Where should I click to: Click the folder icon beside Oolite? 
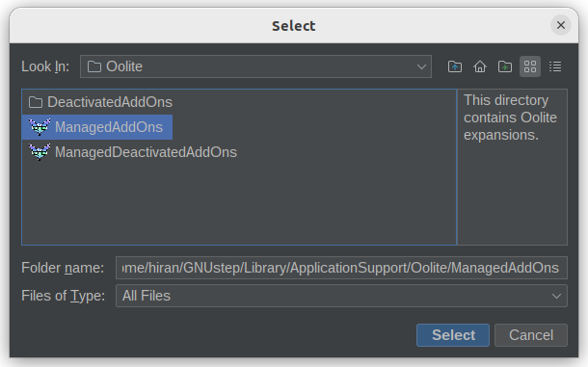coord(94,66)
